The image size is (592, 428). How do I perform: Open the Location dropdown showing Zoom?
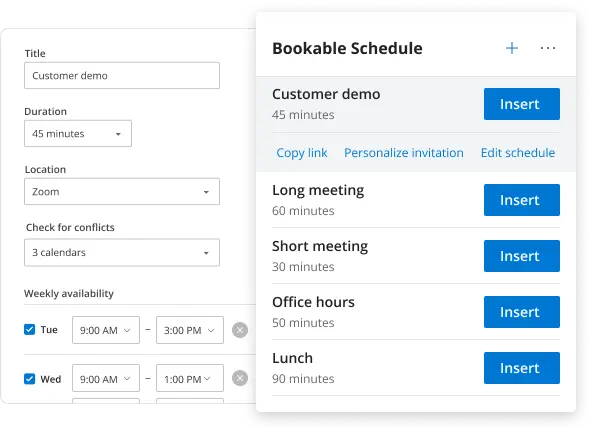122,192
